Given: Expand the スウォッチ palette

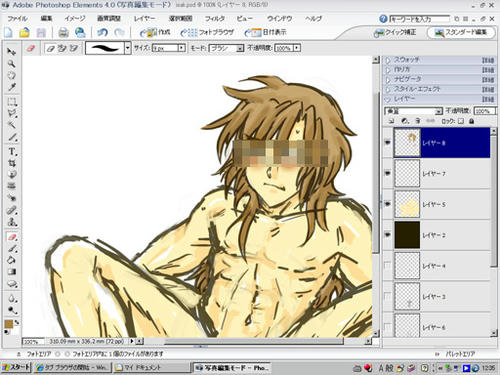Looking at the screenshot, I should click(388, 60).
